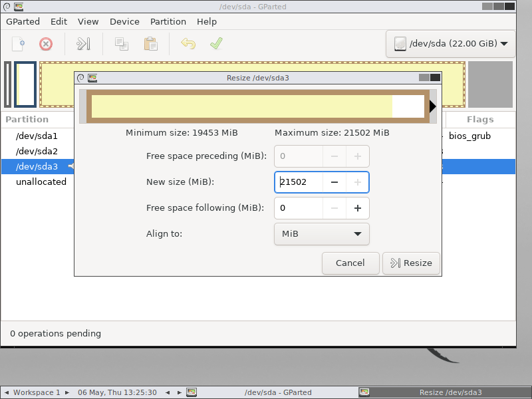
Task: Select the New Partition toolbar icon
Action: (x=17, y=43)
